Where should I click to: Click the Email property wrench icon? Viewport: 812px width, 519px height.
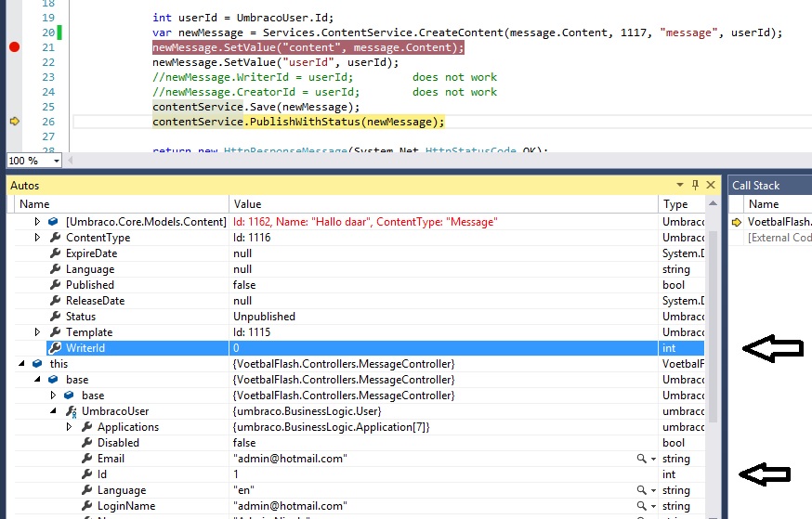(87, 459)
